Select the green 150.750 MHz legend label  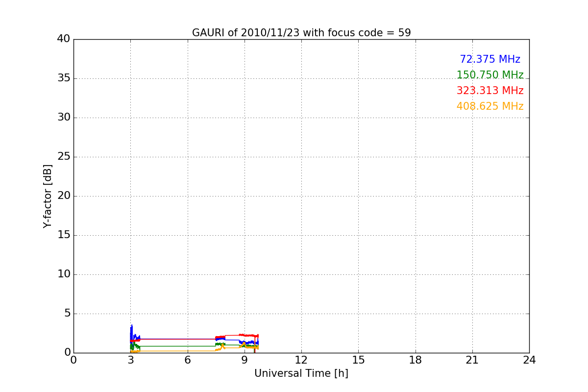pyautogui.click(x=490, y=75)
